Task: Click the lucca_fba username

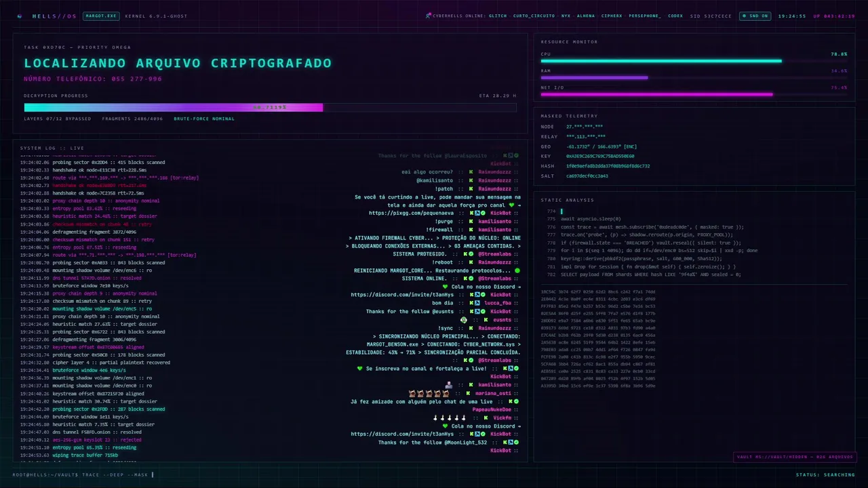Action: pyautogui.click(x=497, y=303)
